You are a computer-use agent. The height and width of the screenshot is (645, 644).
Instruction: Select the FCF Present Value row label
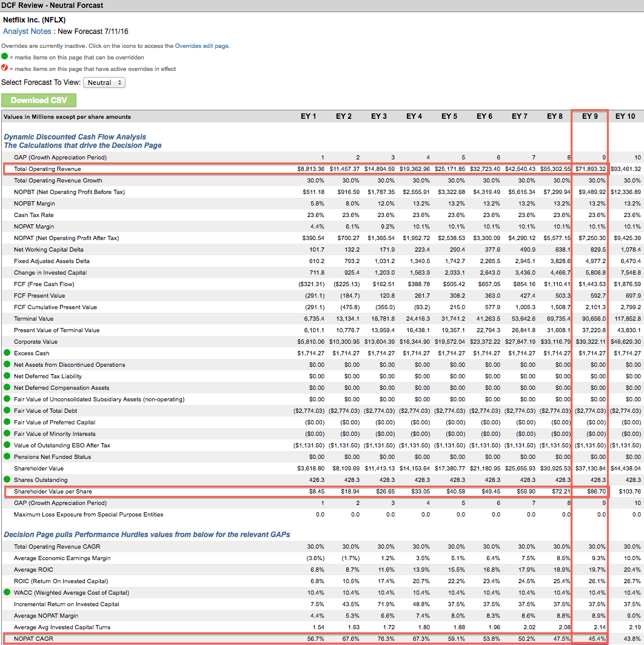(39, 296)
